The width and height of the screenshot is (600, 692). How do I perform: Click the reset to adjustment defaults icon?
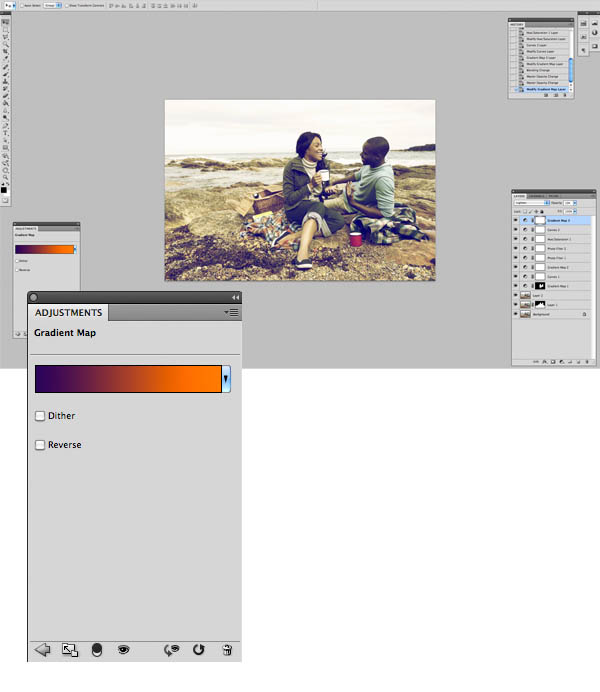(x=199, y=650)
